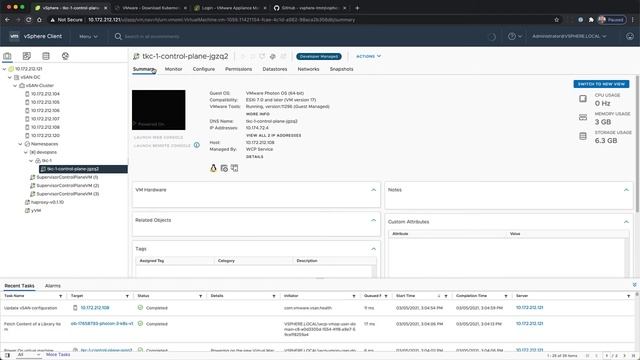This screenshot has width=640, height=360.
Task: Collapse the 10.172.212.121 vCenter tree node
Action: coord(4,69)
